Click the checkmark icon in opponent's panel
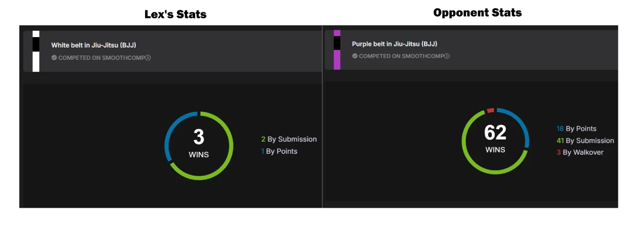Viewport: 644px width, 235px height. [355, 56]
